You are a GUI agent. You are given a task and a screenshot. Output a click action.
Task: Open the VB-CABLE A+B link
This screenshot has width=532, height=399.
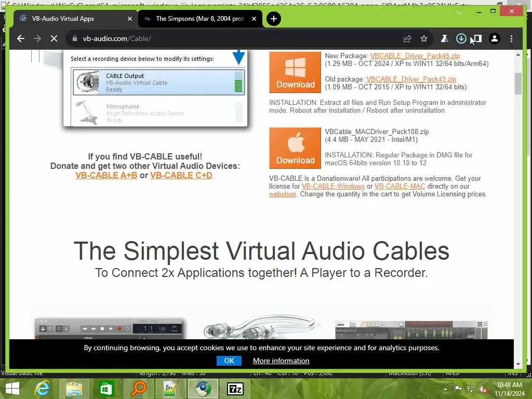(106, 176)
